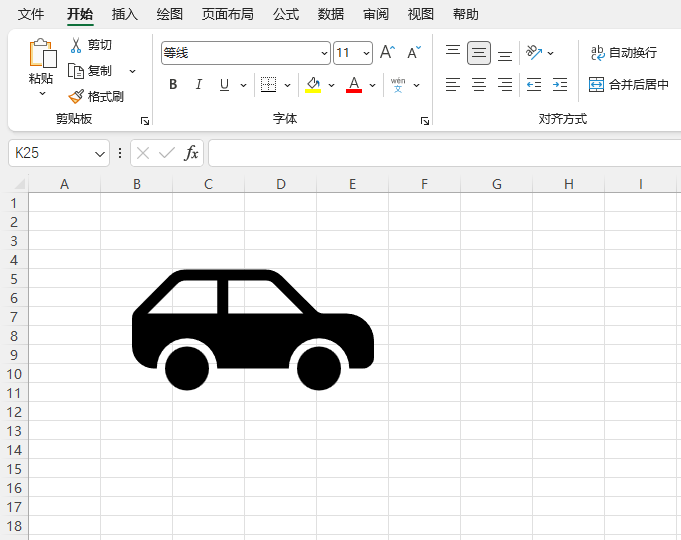Apply borders using the border icon

(x=268, y=84)
